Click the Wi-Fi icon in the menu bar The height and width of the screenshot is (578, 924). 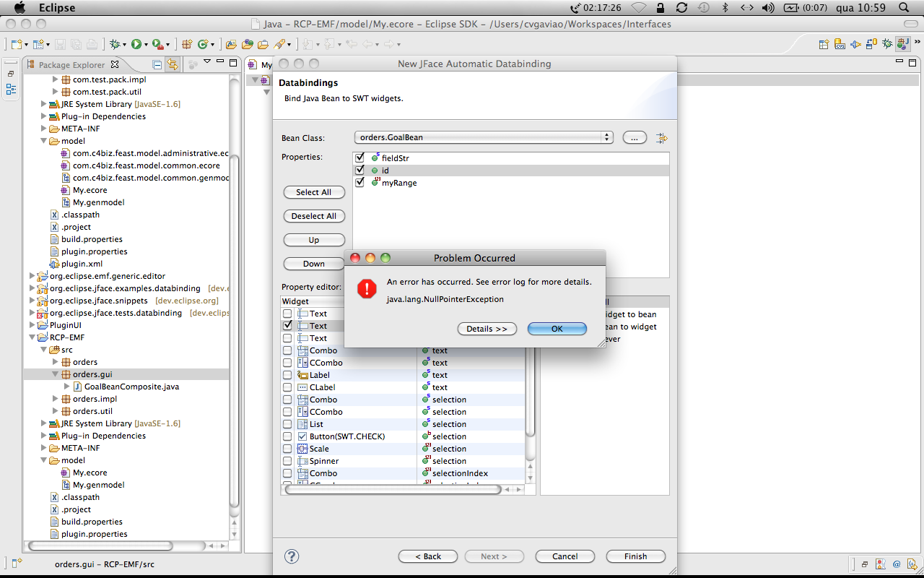tap(638, 8)
